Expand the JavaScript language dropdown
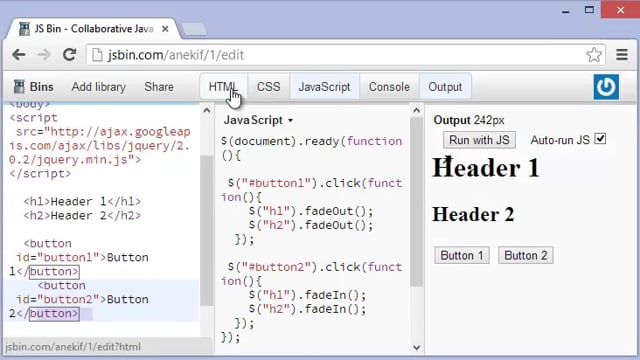The image size is (640, 360). tap(258, 120)
